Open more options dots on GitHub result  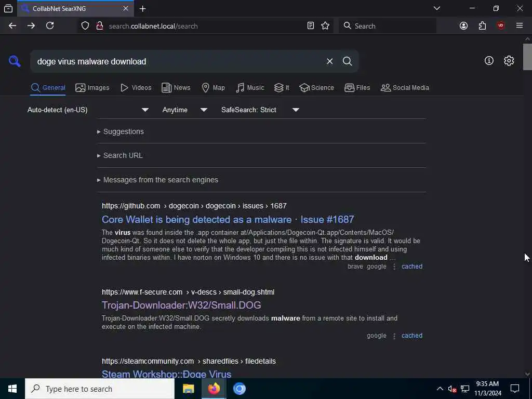pos(394,267)
